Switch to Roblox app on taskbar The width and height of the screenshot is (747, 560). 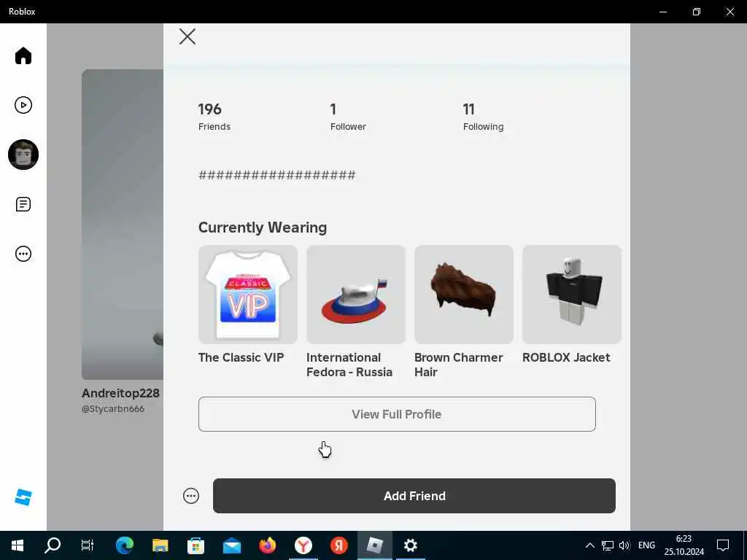coord(374,545)
